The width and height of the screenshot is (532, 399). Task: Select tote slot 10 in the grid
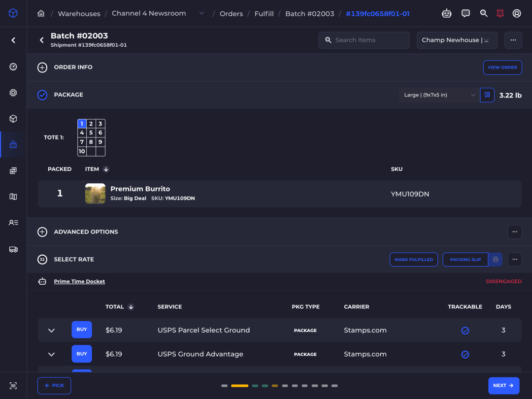(x=82, y=151)
